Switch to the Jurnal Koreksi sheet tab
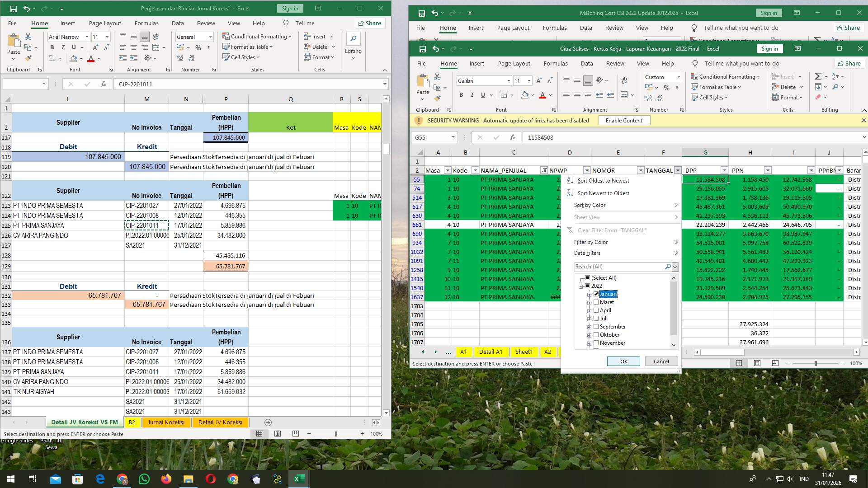The width and height of the screenshot is (868, 488). point(166,422)
